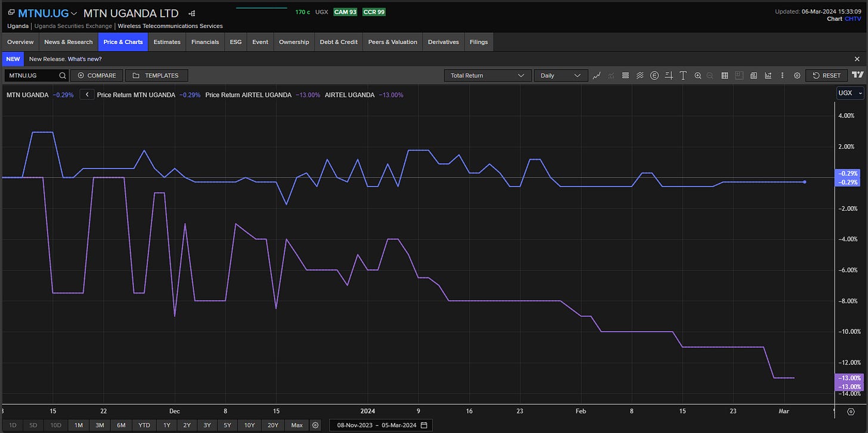Viewport: 868px width, 433px height.
Task: Switch to the Derivatives tab
Action: (x=444, y=42)
